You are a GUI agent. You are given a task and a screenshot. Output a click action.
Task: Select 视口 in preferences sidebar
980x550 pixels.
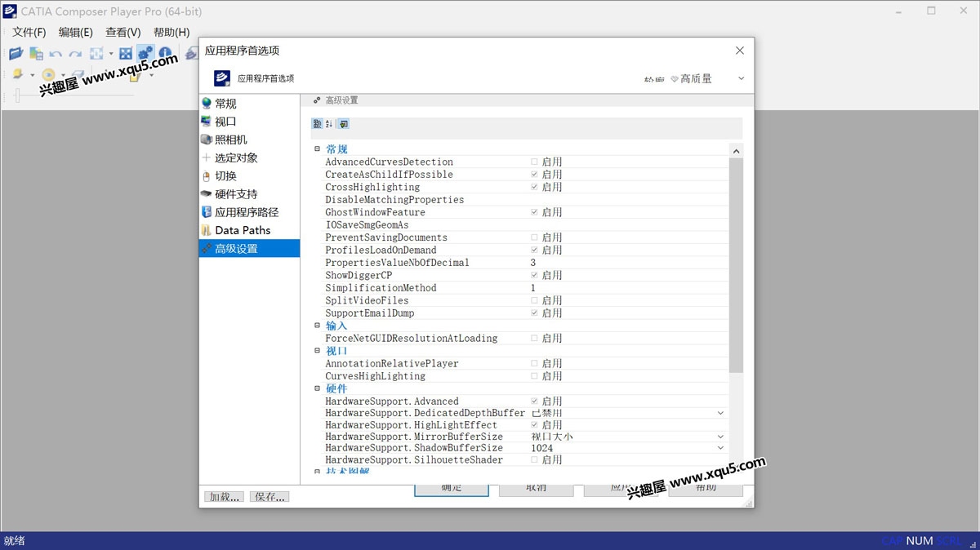[x=249, y=122]
